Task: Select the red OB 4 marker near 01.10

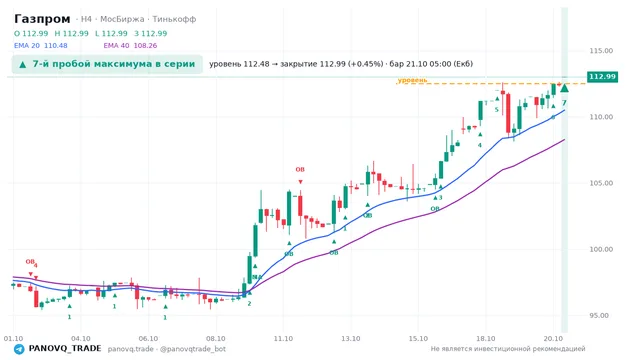Action: point(31,262)
